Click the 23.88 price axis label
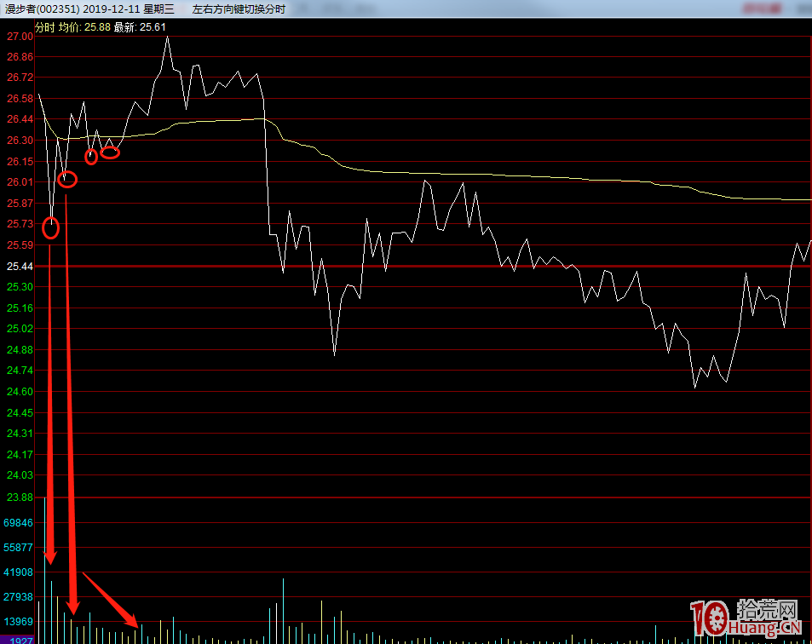812x644 pixels. point(20,497)
